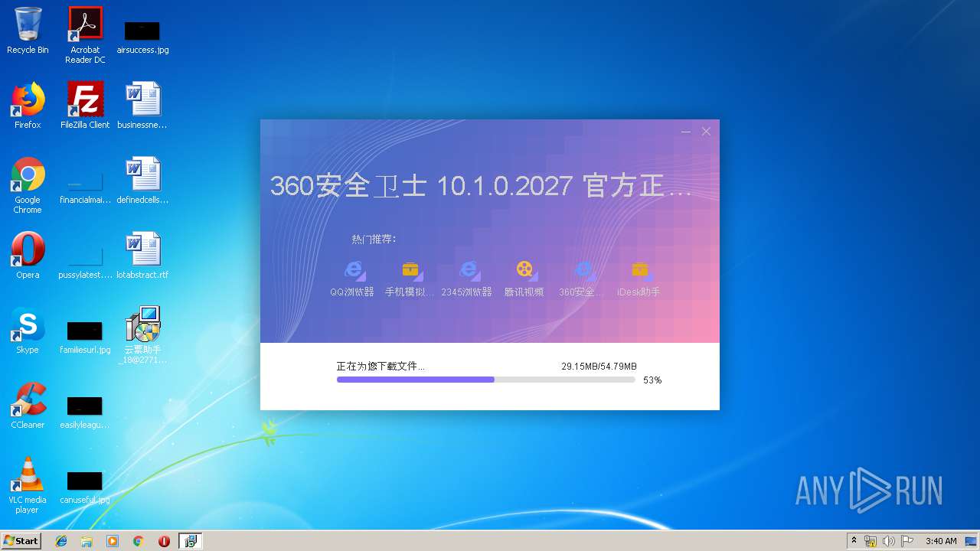The width and height of the screenshot is (980, 551).
Task: Launch Acrobat Reader DC shortcut
Action: 85,34
